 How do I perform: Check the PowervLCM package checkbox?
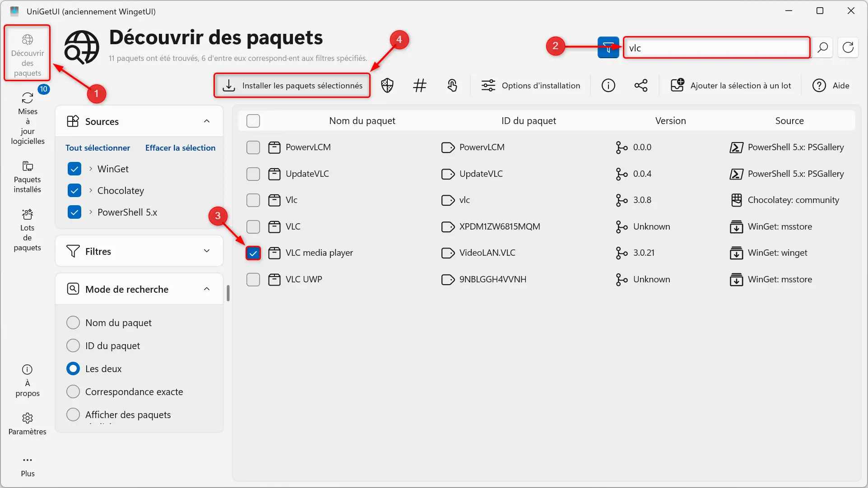pos(253,147)
